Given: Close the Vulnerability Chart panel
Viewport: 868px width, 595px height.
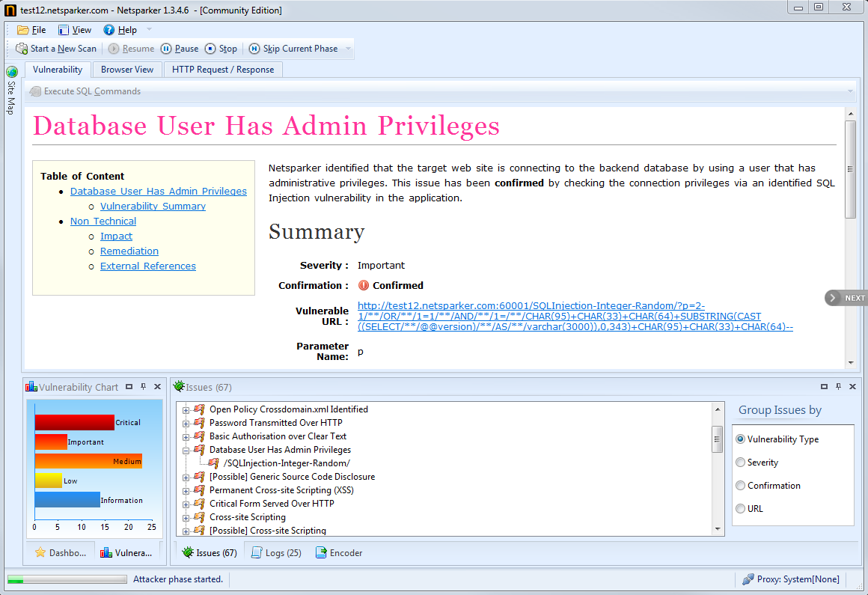Looking at the screenshot, I should point(157,387).
